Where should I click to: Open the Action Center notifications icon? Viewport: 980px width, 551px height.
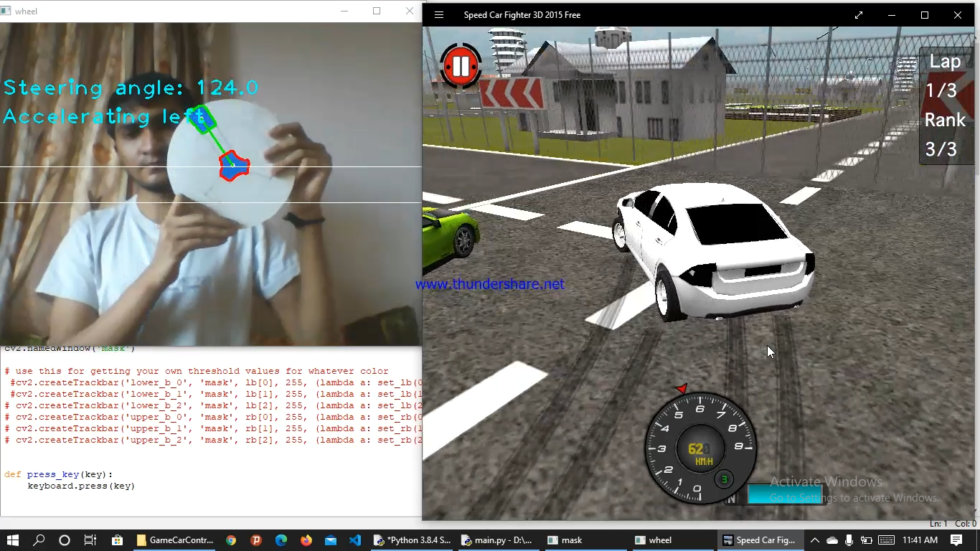point(956,540)
